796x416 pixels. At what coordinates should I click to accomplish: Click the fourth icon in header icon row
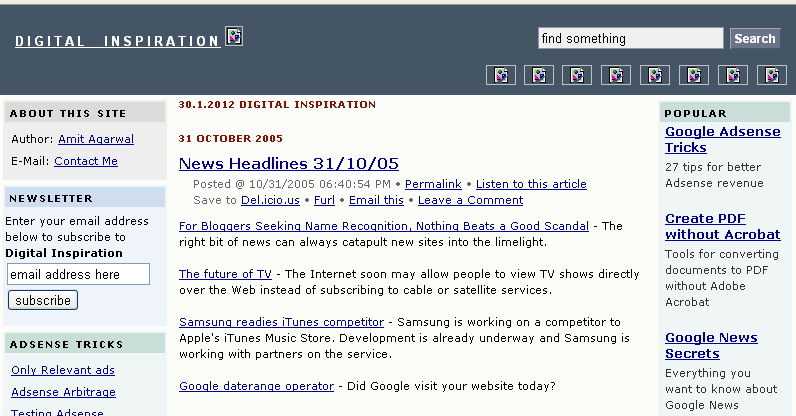pos(617,75)
